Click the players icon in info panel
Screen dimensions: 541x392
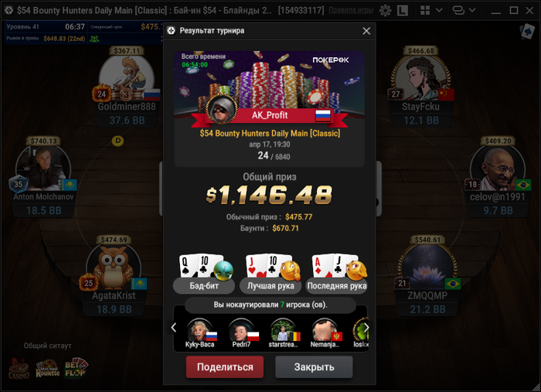(94, 39)
